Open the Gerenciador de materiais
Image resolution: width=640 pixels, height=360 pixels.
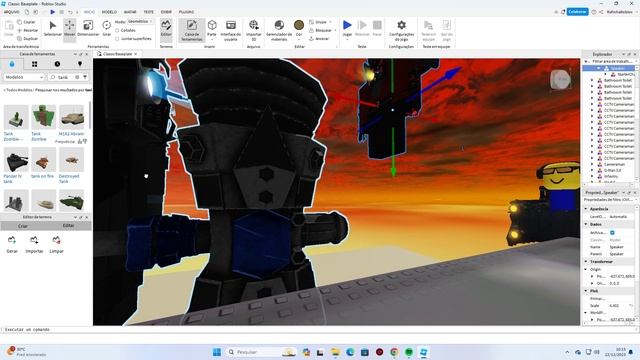tap(279, 30)
